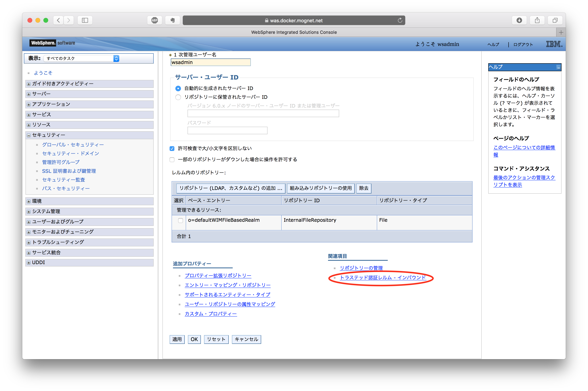Viewport: 588px width, 391px height.
Task: Click the IBM logo
Action: (x=554, y=44)
